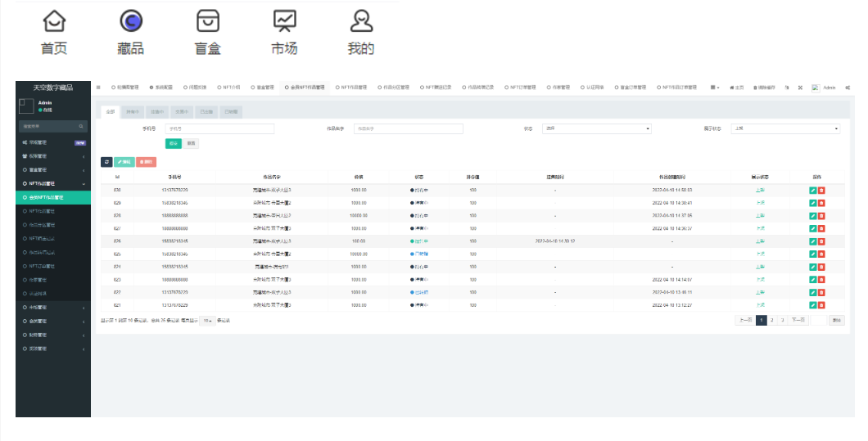Switch to the NFT介绍 top tab
This screenshot has height=441, width=868.
[228, 88]
